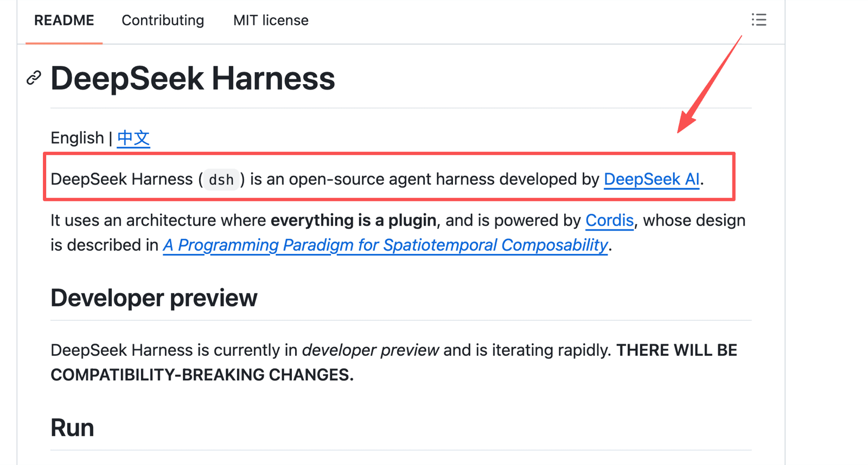The image size is (868, 465).
Task: Click the italic 'developer preview' text
Action: [x=371, y=351]
